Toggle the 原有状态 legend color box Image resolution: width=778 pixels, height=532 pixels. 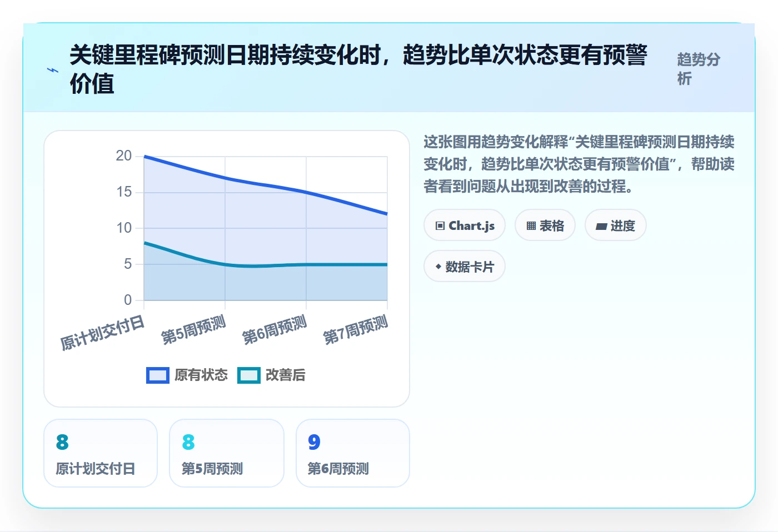coord(158,375)
